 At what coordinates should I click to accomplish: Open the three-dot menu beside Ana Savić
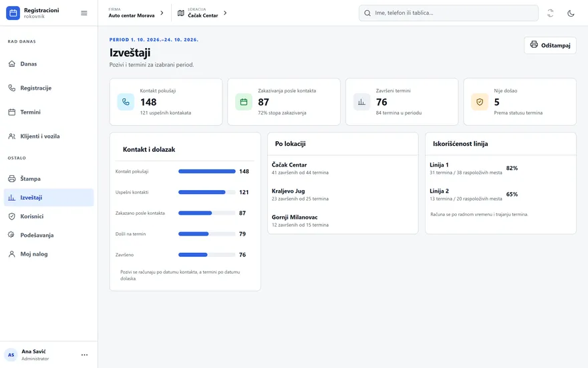coord(84,355)
